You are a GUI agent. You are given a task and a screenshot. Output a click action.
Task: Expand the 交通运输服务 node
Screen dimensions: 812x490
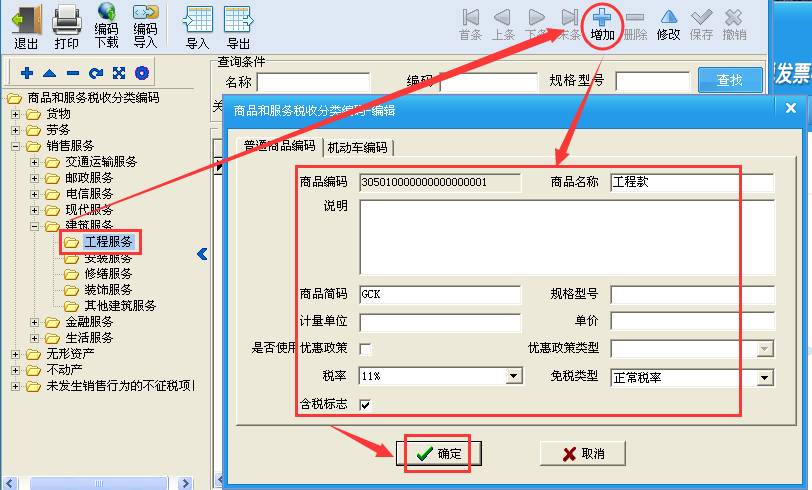(34, 162)
